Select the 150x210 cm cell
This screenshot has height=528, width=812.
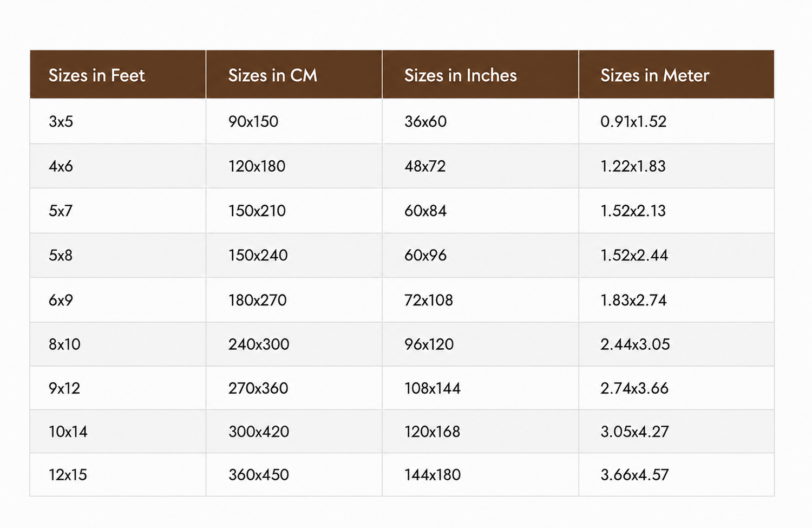click(x=294, y=211)
